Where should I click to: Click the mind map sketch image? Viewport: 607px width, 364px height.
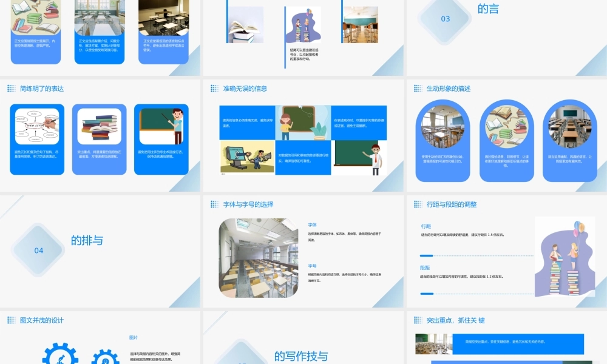37,126
